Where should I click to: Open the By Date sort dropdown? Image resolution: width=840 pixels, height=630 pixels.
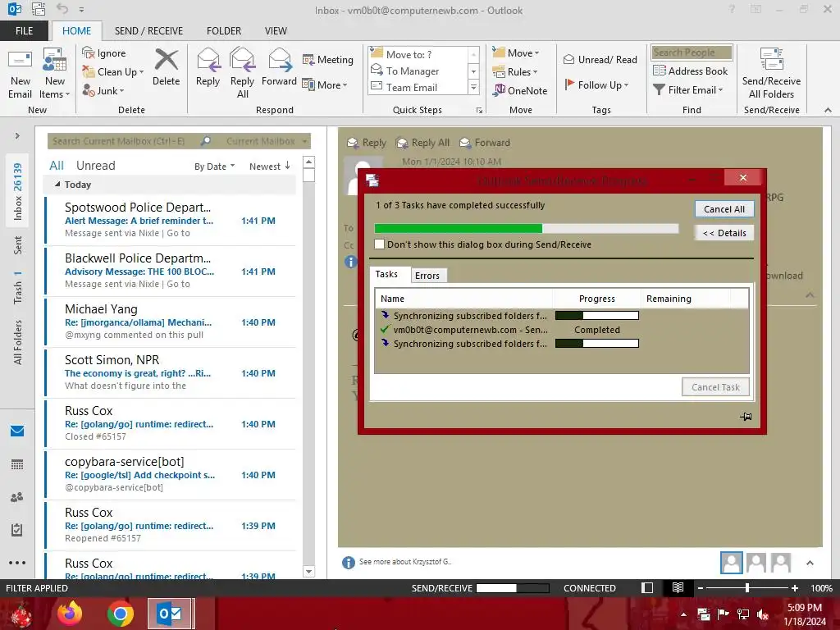click(x=214, y=166)
